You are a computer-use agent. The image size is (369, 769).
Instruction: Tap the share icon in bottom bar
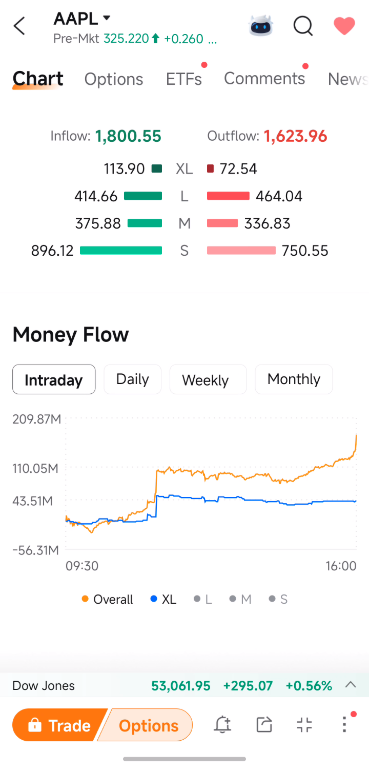coord(264,724)
